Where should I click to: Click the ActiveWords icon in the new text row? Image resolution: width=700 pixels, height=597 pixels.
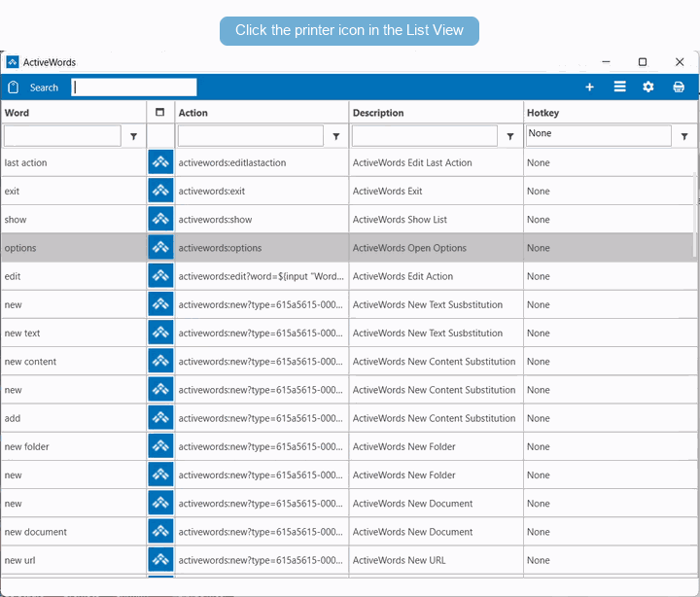pos(160,333)
